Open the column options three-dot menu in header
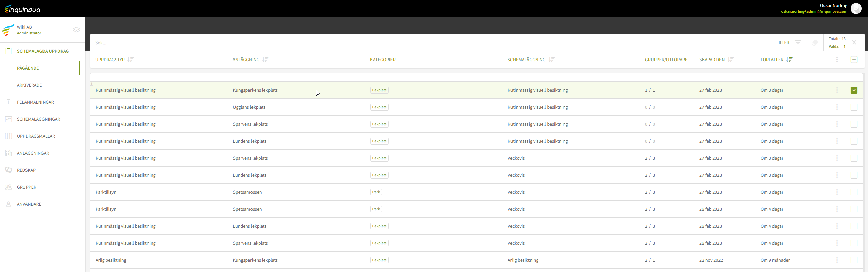This screenshot has height=272, width=868. click(x=837, y=60)
